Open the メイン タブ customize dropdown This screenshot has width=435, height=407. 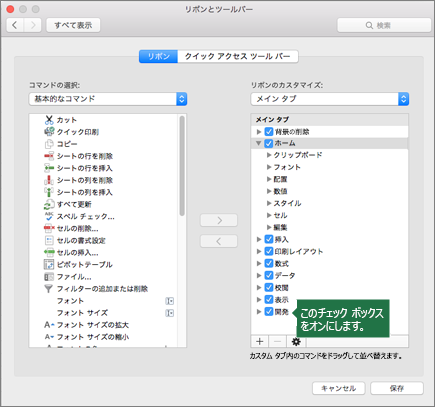point(330,99)
